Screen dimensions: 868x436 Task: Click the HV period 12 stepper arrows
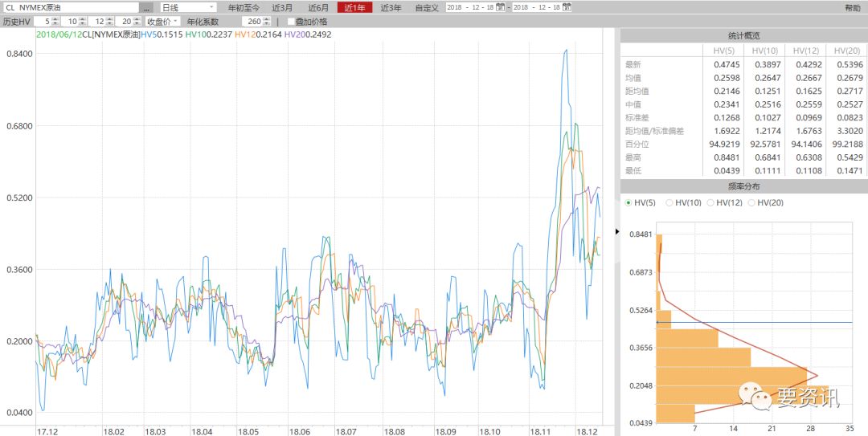click(x=110, y=22)
